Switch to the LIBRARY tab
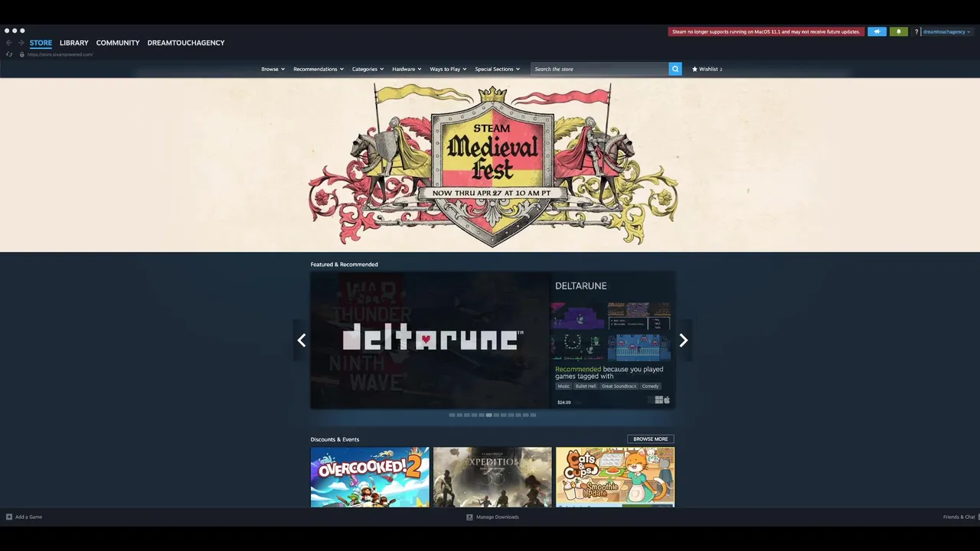The height and width of the screenshot is (551, 980). pyautogui.click(x=74, y=43)
